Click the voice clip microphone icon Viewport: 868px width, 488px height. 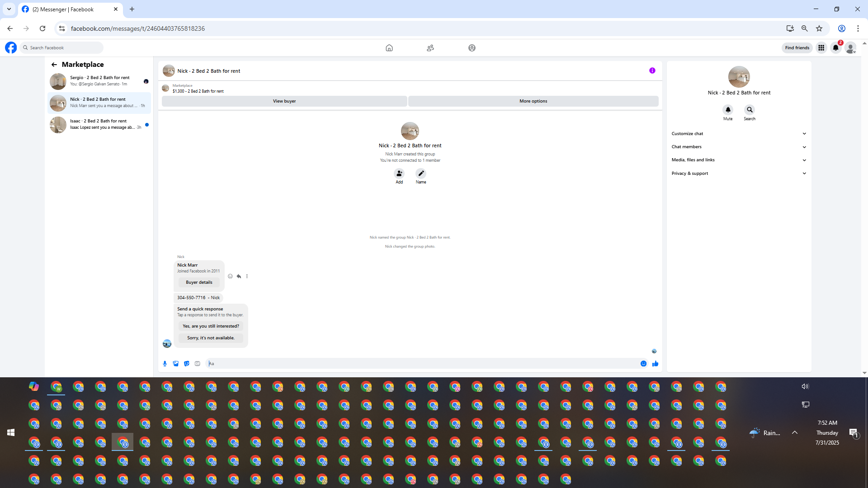pos(165,364)
